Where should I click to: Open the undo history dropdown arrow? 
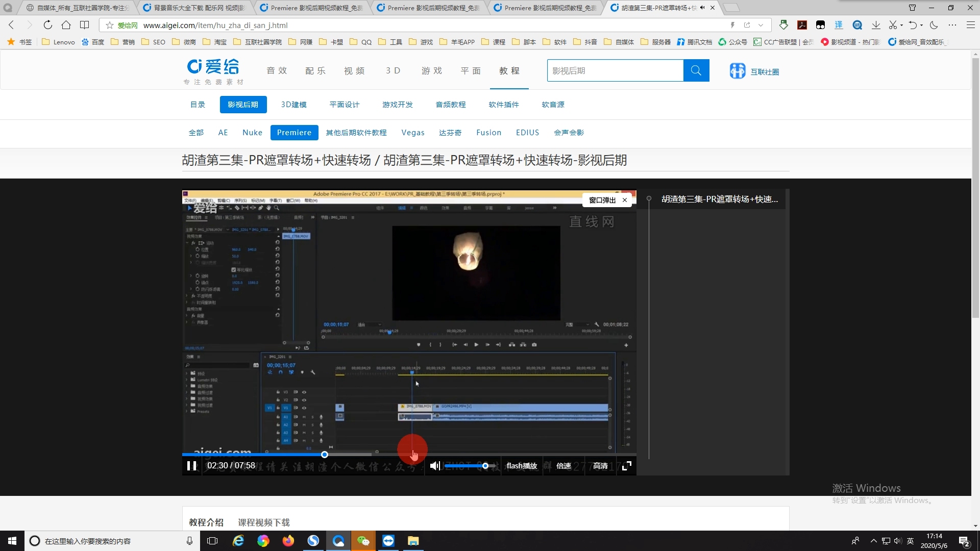pos(922,26)
